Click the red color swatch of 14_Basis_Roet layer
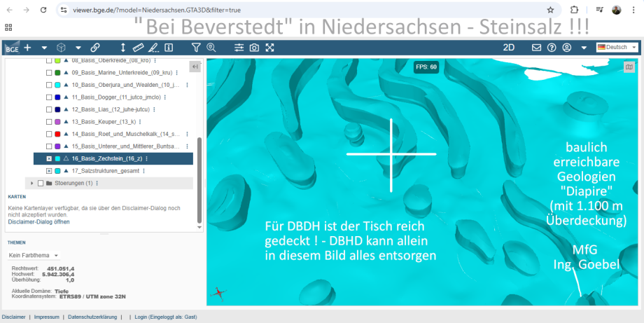 pyautogui.click(x=57, y=135)
